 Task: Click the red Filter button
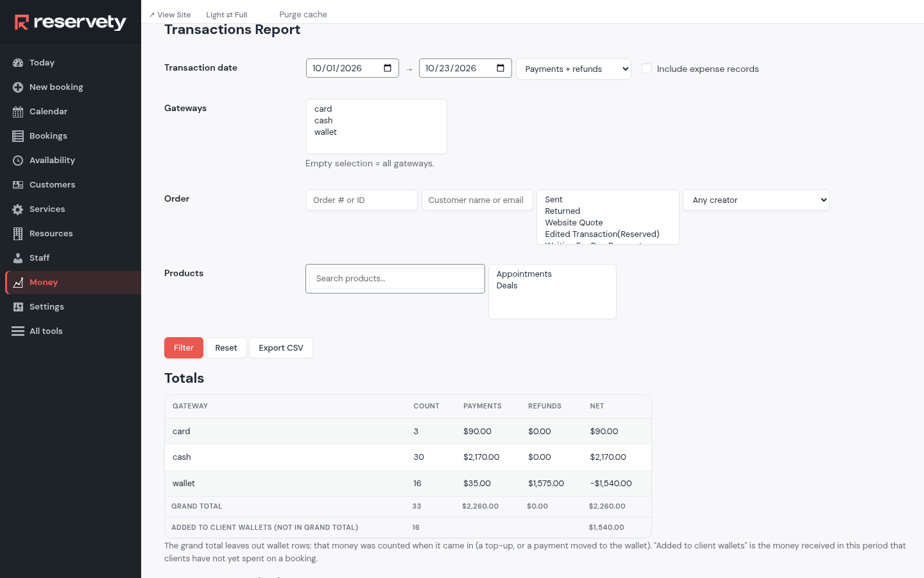pos(184,347)
